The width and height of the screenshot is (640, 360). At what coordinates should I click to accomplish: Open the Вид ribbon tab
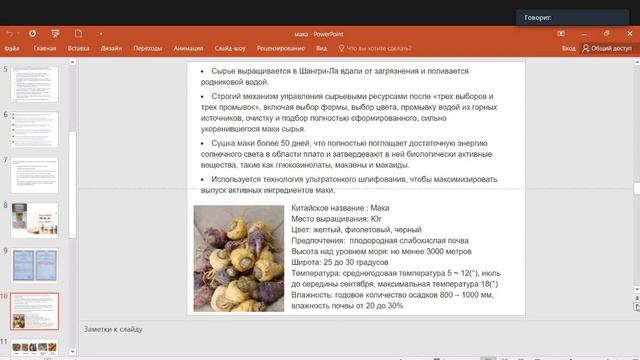coord(321,48)
